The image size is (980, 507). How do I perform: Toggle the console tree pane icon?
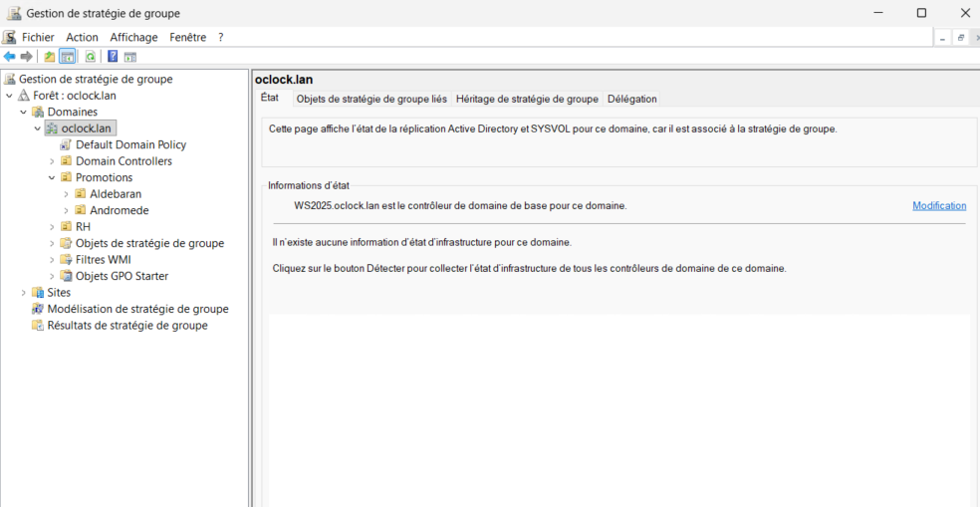[x=67, y=57]
